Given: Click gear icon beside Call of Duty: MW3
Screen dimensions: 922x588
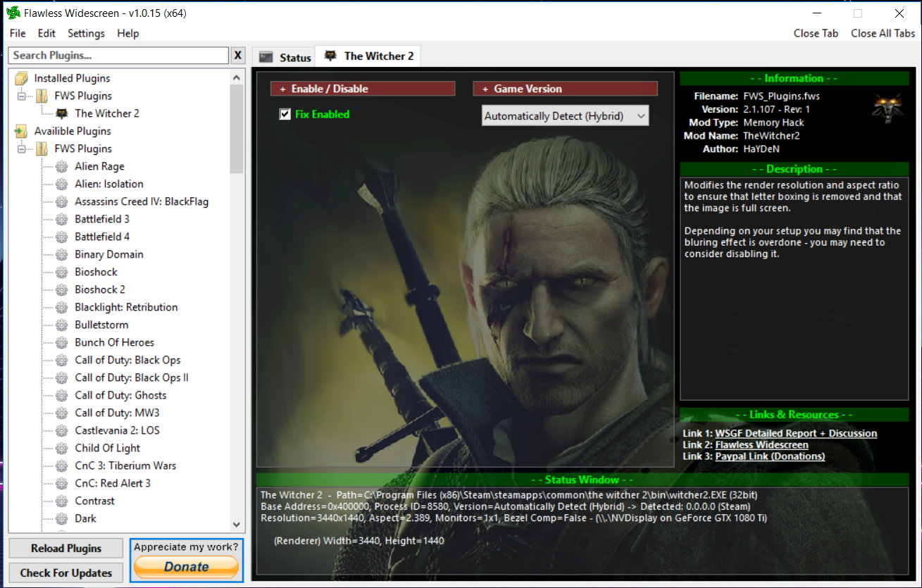Looking at the screenshot, I should click(62, 413).
